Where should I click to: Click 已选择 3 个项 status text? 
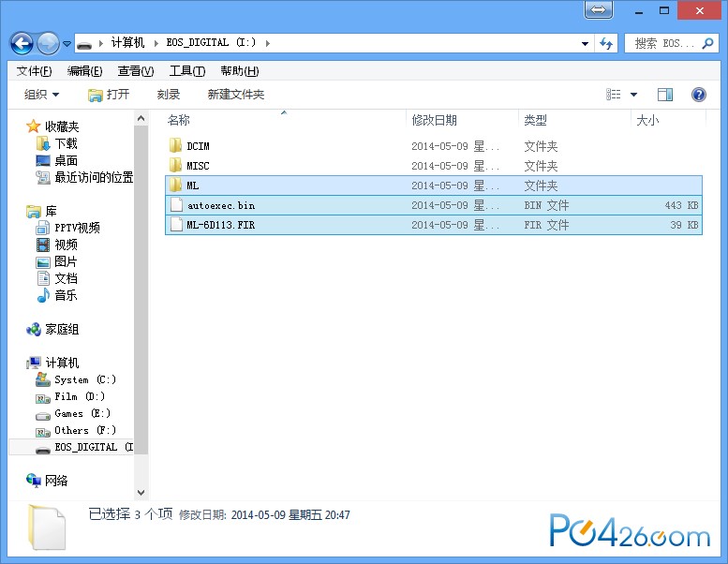pyautogui.click(x=130, y=514)
